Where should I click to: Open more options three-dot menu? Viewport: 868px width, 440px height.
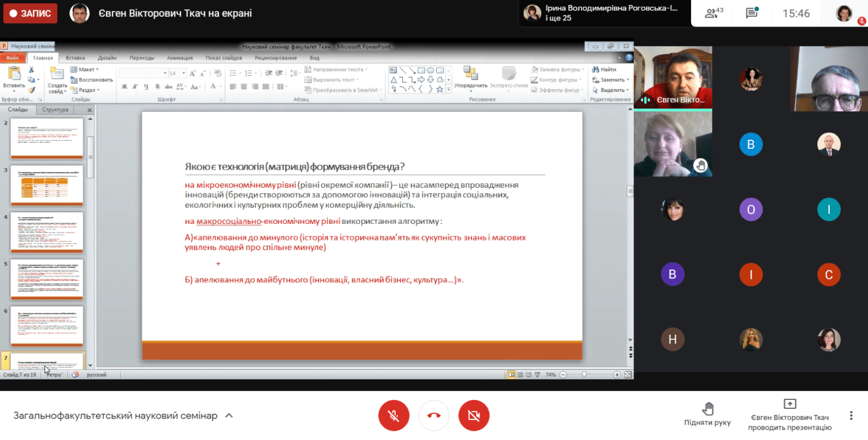[851, 416]
